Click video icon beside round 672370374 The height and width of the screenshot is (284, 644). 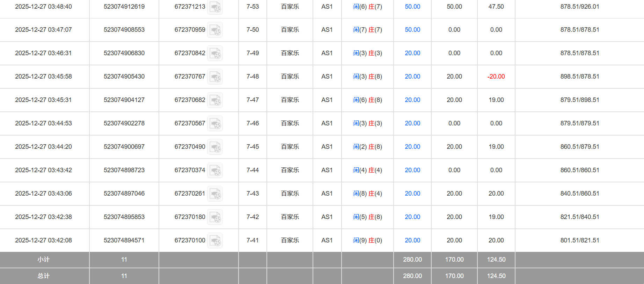pos(215,170)
